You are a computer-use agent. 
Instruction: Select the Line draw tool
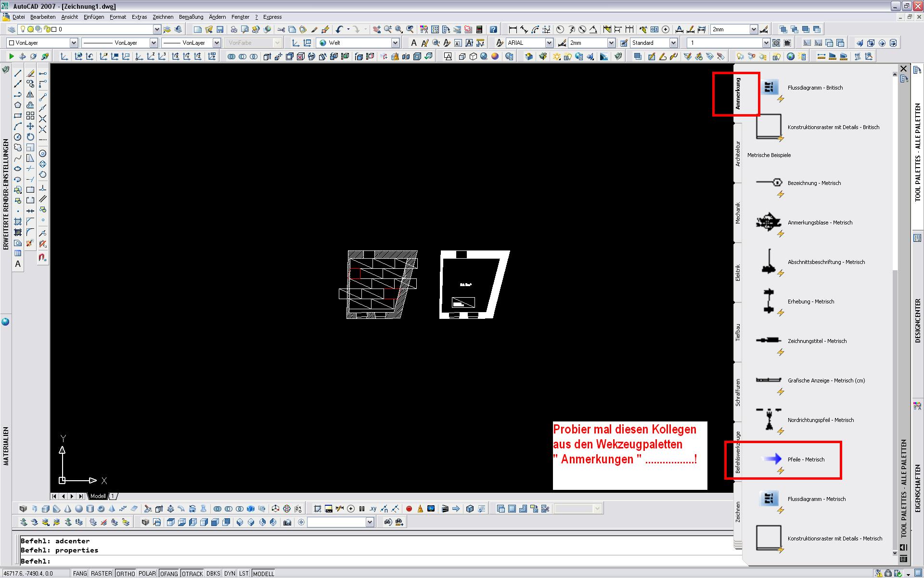18,74
